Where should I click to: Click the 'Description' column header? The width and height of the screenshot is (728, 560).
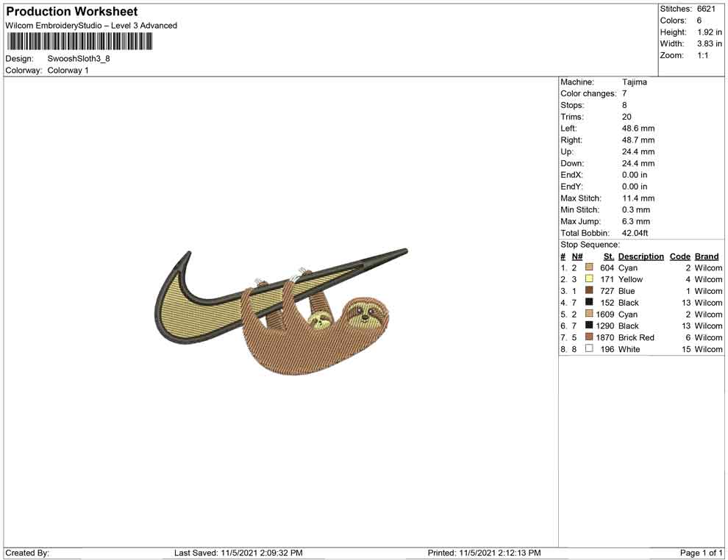click(x=640, y=256)
